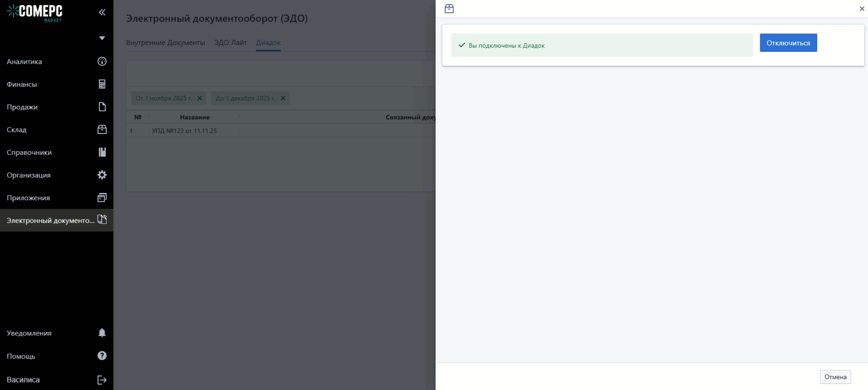The width and height of the screenshot is (868, 390).
Task: Click the Организация gear icon
Action: coord(102,175)
